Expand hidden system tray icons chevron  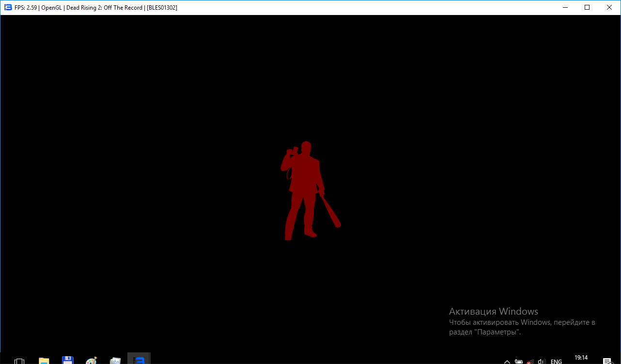tap(507, 362)
